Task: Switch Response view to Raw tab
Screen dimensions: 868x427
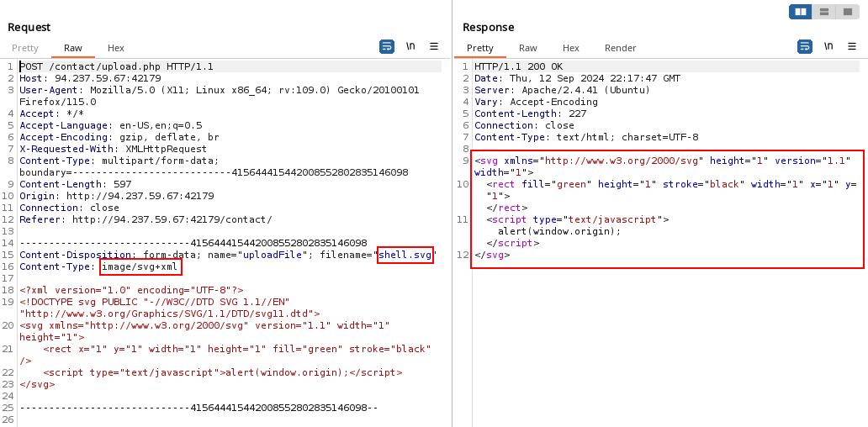Action: (527, 48)
